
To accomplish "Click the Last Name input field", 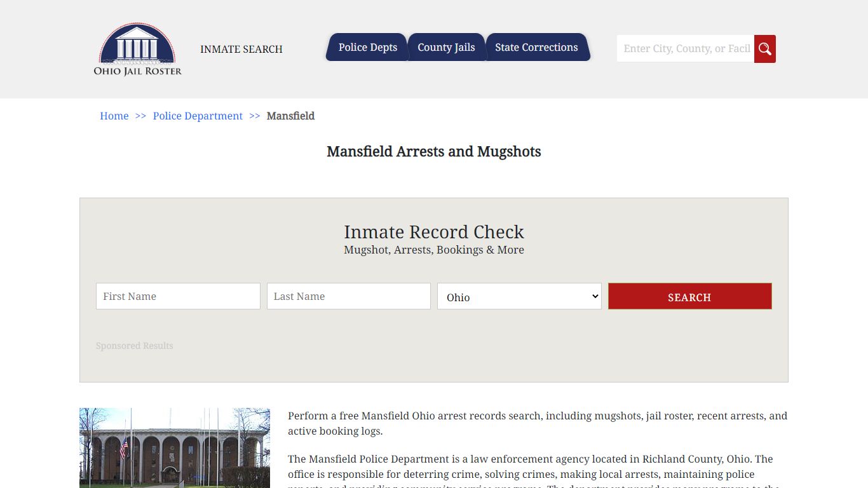I will pyautogui.click(x=348, y=295).
